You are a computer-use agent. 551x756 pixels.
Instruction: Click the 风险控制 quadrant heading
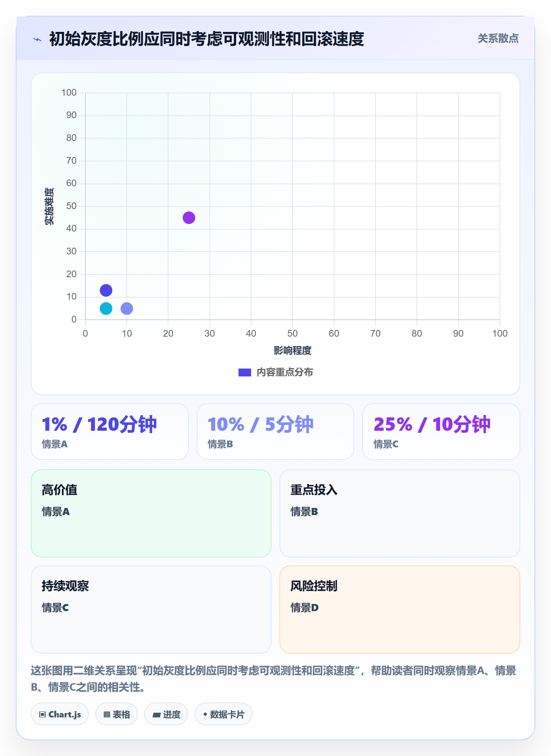[x=314, y=586]
